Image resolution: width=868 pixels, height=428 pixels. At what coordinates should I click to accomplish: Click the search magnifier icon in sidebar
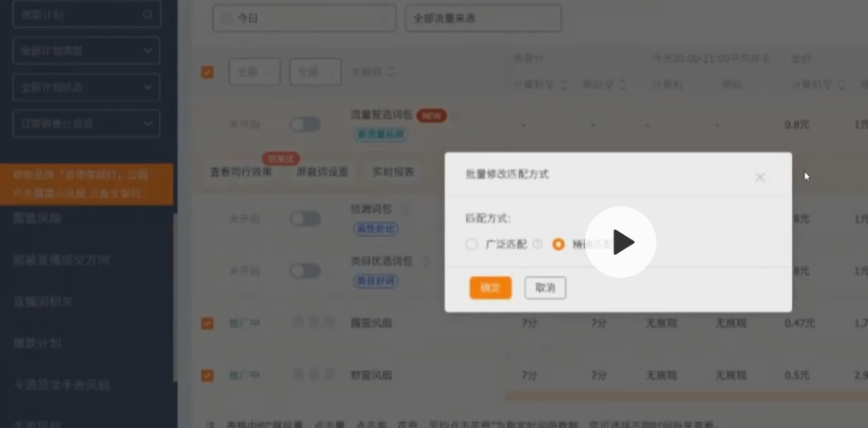tap(147, 14)
